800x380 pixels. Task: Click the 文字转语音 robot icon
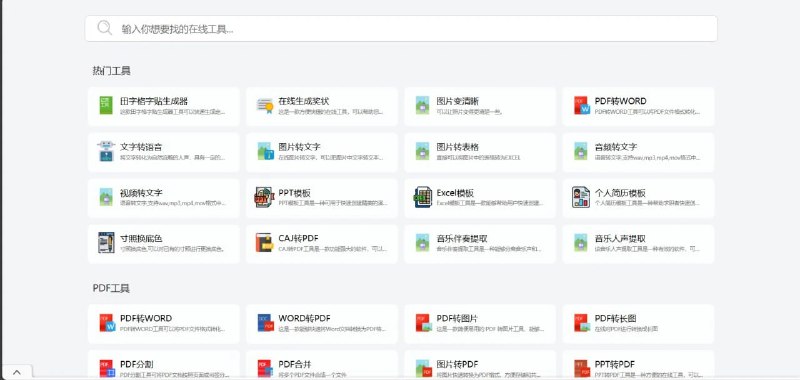point(106,151)
